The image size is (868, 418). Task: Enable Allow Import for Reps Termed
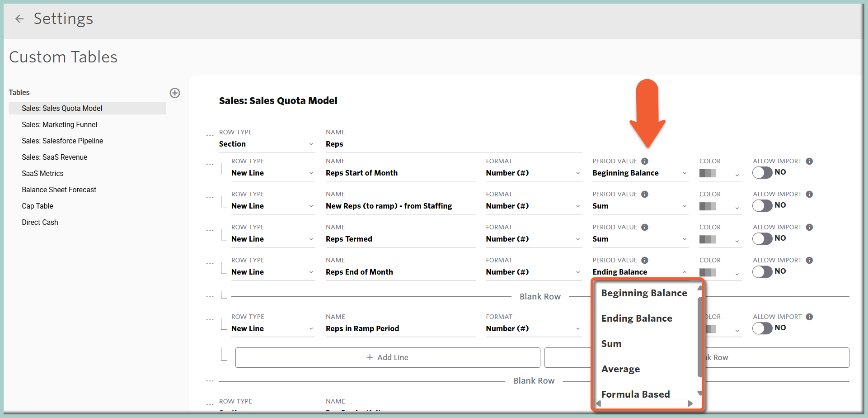[x=762, y=238]
